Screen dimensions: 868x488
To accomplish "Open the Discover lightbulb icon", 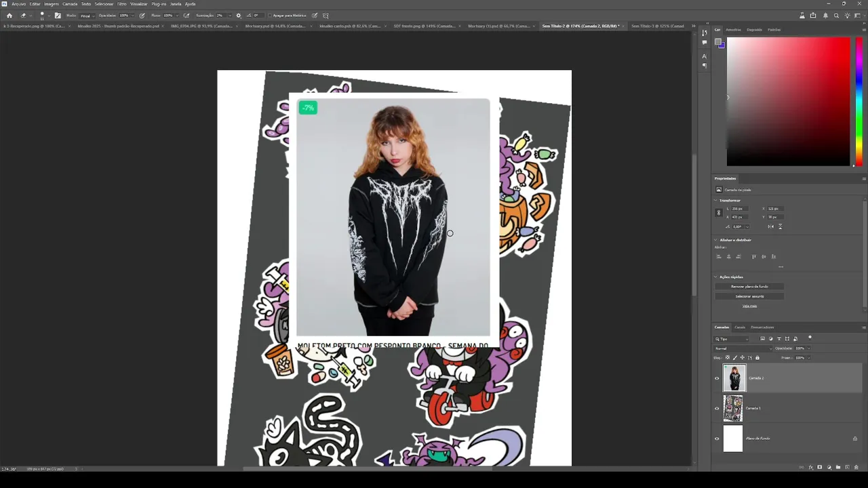I will [x=848, y=16].
